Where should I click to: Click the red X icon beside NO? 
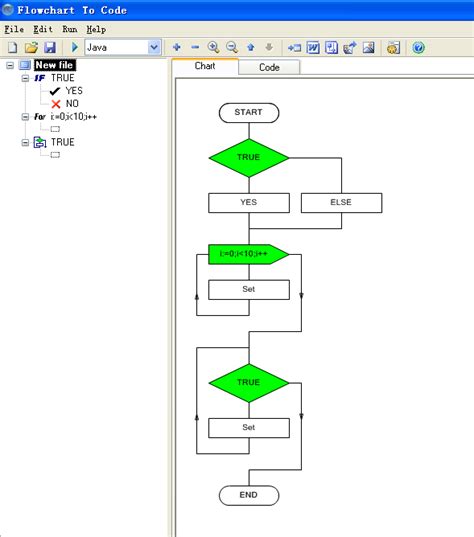point(56,104)
